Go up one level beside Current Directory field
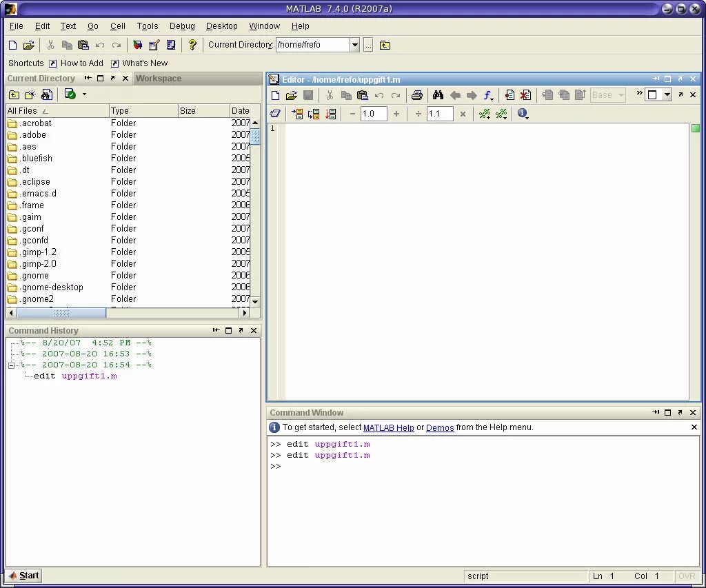This screenshot has height=588, width=706. pos(385,45)
